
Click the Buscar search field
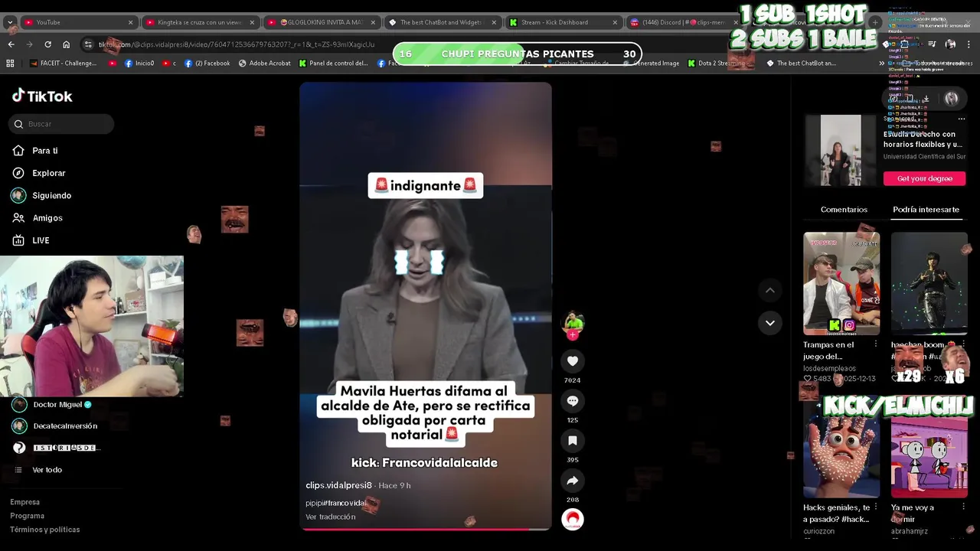coord(62,124)
